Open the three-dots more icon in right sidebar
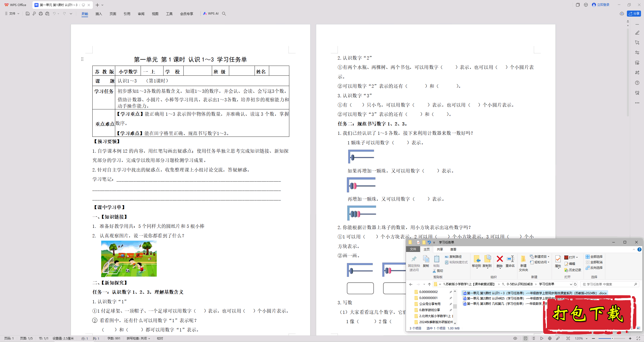644x342 pixels. (637, 103)
